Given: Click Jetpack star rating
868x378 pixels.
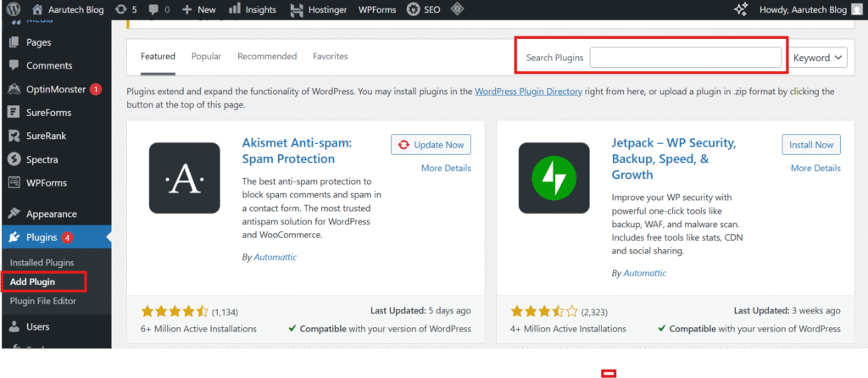Looking at the screenshot, I should [x=543, y=311].
